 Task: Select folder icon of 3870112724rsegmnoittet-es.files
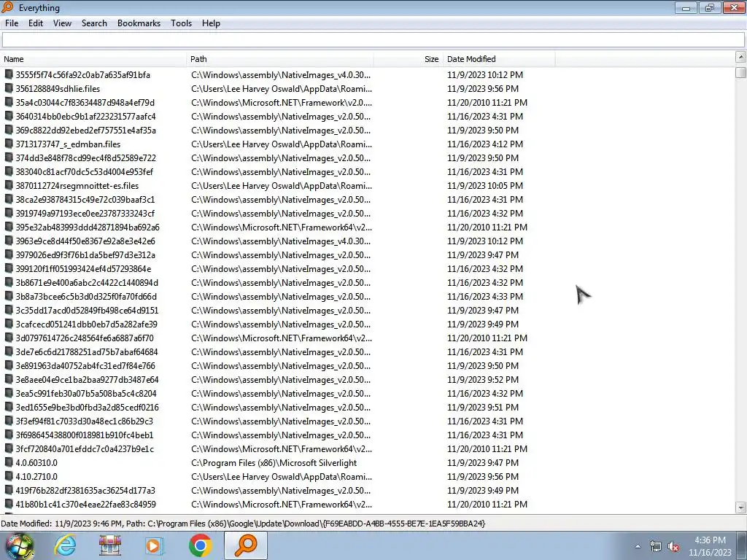tap(9, 185)
